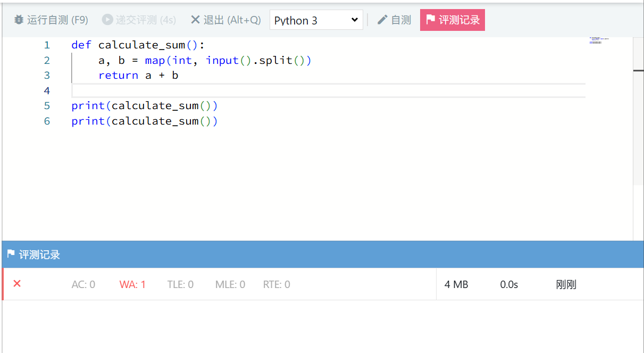
Task: Click the code minimap thumbnail
Action: [x=599, y=40]
